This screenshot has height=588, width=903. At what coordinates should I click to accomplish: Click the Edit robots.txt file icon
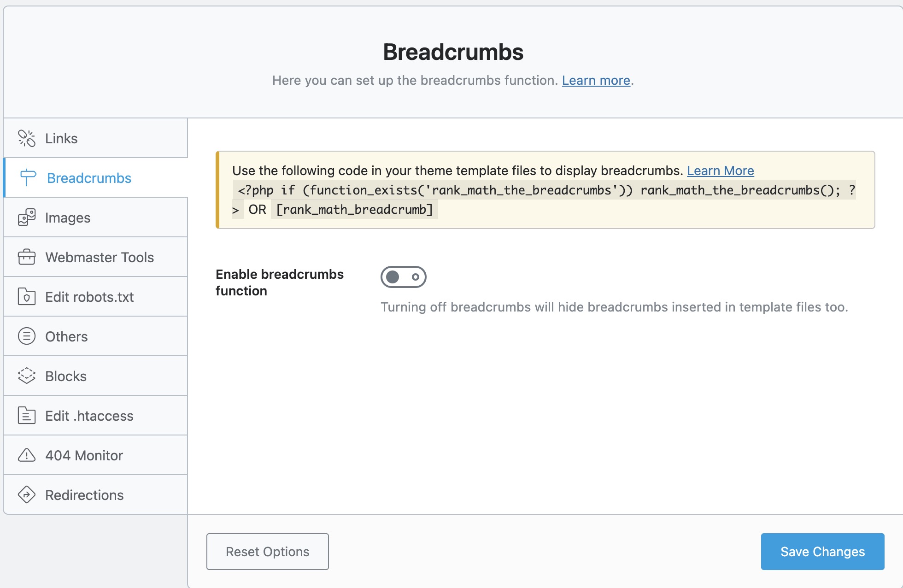pyautogui.click(x=27, y=297)
